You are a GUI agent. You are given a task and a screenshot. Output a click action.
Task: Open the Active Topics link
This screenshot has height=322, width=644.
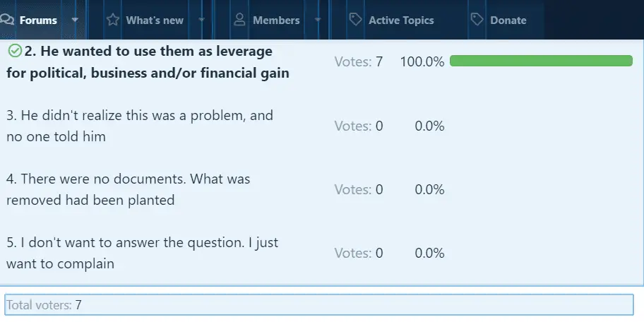point(401,20)
